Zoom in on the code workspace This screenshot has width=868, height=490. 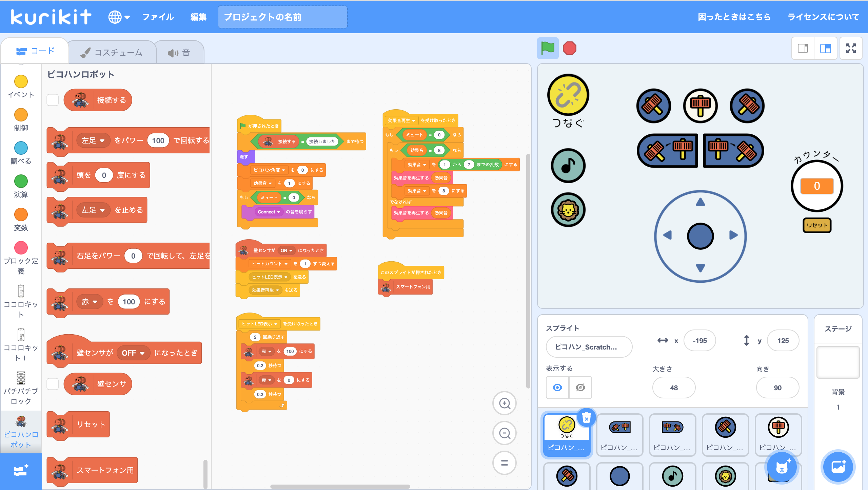[505, 403]
